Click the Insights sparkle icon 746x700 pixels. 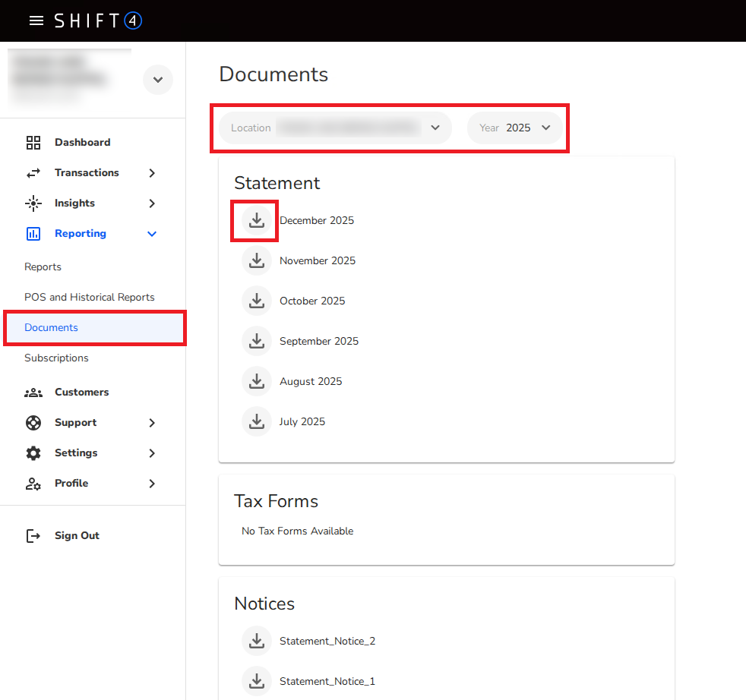33,203
